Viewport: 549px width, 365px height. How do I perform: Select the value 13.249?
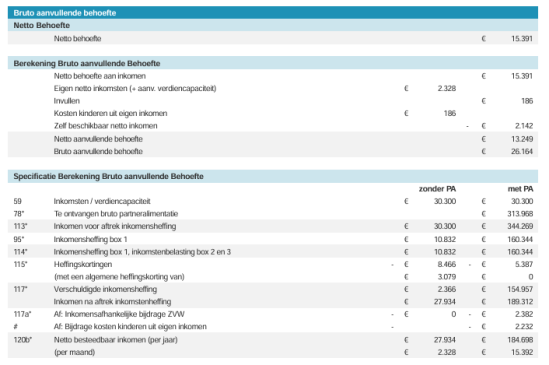[x=522, y=139]
